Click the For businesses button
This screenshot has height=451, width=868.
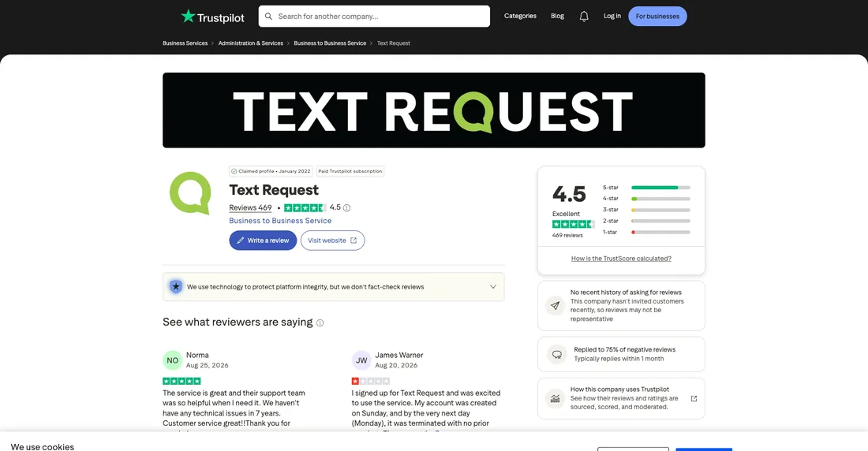(x=657, y=16)
